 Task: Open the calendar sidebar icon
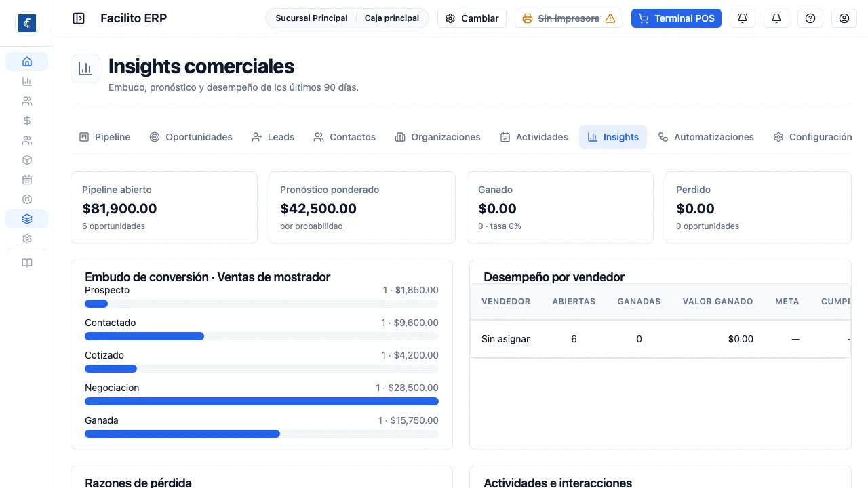click(x=27, y=180)
